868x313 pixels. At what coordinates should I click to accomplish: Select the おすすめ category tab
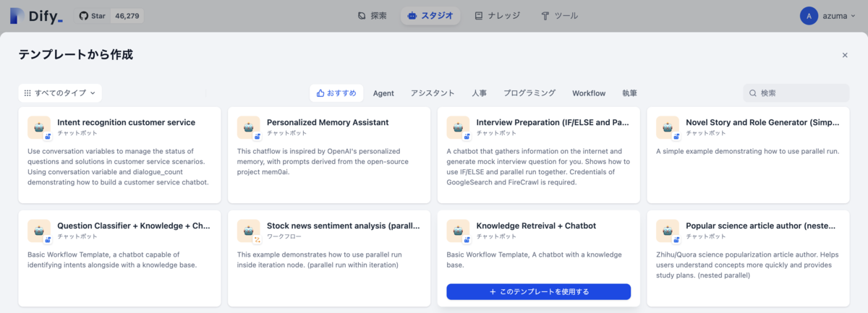click(336, 93)
